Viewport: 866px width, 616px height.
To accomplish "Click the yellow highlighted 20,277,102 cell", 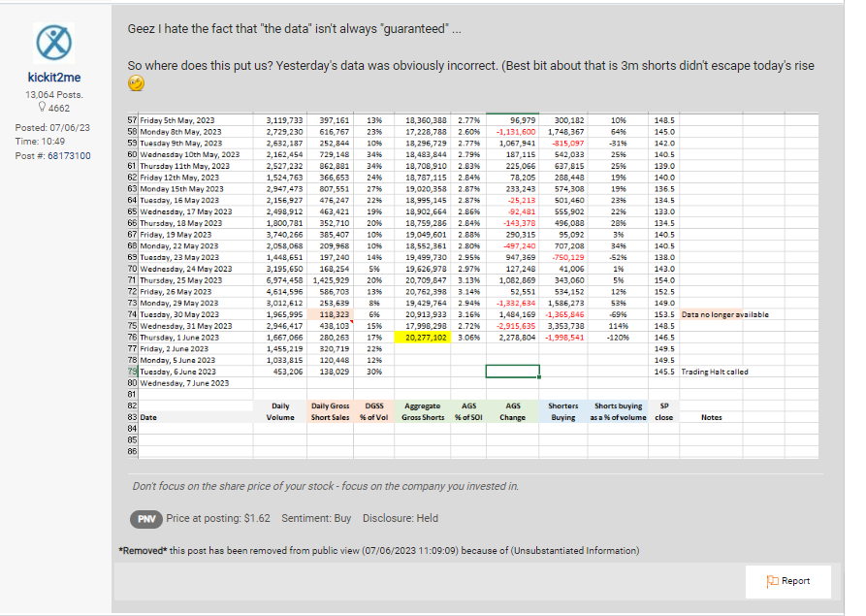I will [422, 338].
